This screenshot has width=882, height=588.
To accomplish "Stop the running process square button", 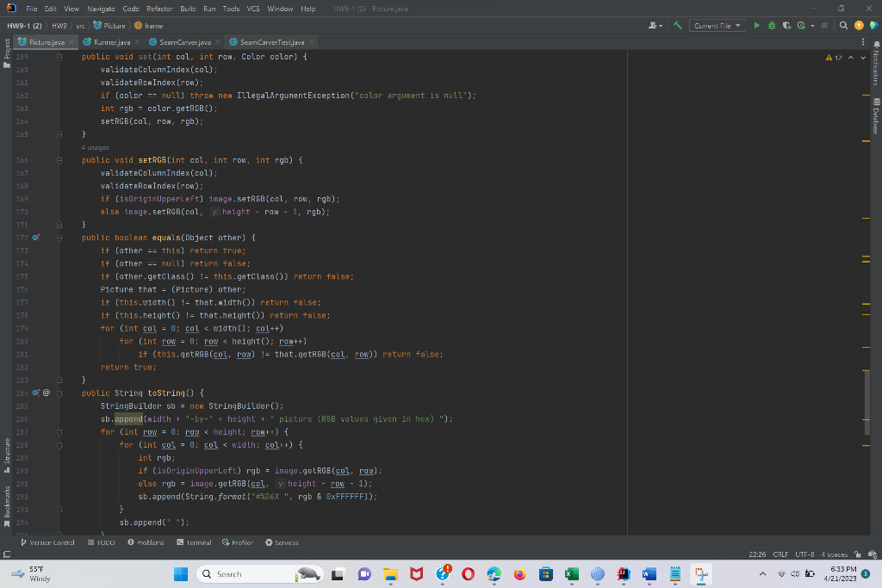I will coord(824,25).
